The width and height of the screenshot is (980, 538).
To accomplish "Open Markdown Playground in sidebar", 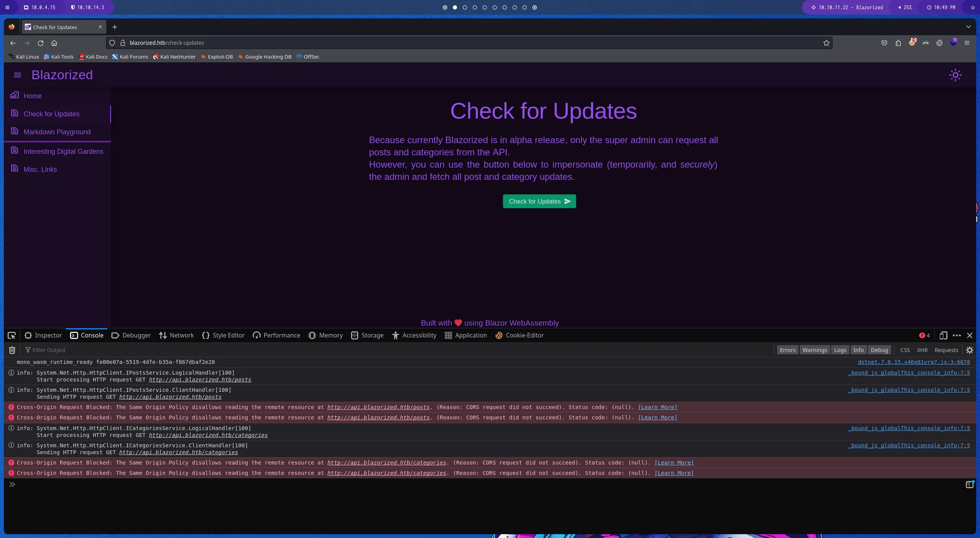I will click(x=57, y=132).
